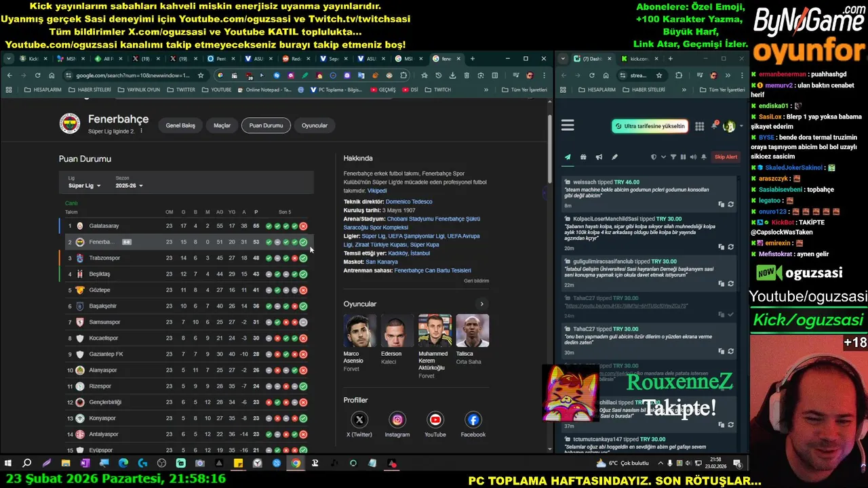
Task: Click the Geri bildirim link
Action: (476, 281)
